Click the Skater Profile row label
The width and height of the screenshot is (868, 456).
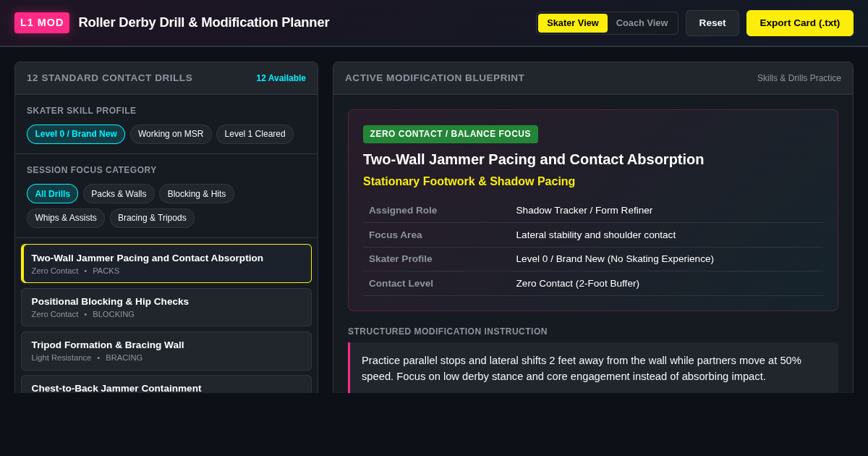click(x=401, y=259)
